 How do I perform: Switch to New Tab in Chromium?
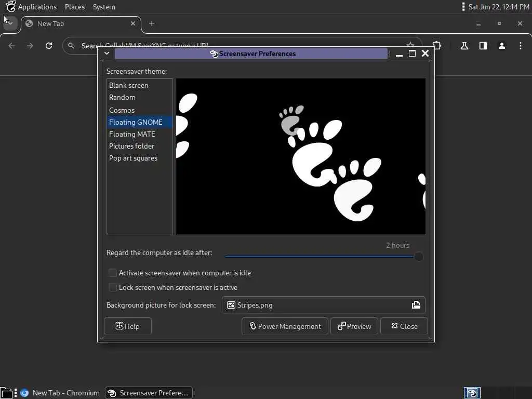coord(81,24)
